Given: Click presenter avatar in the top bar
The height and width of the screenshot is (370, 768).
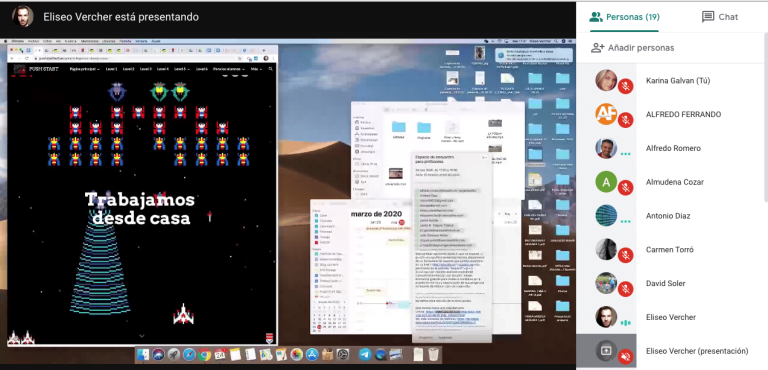Looking at the screenshot, I should (x=23, y=17).
